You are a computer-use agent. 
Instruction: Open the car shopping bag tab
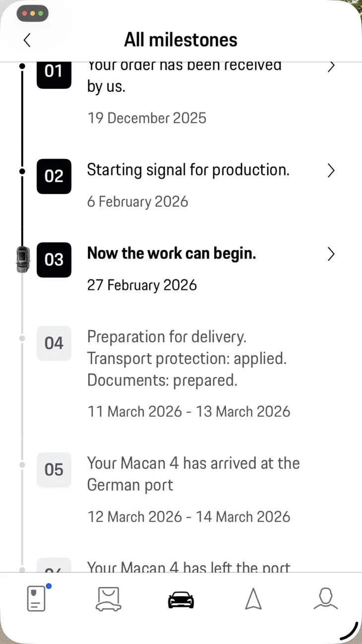pos(109,599)
